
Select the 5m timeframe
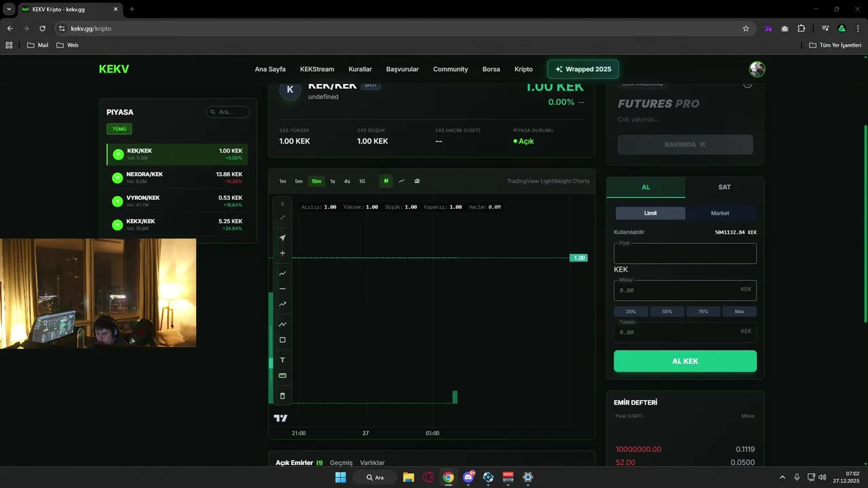298,182
